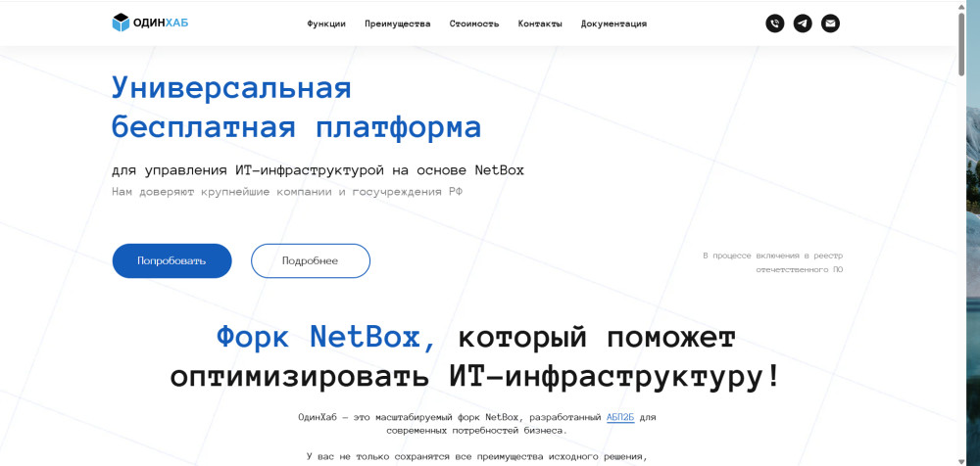The image size is (980, 466).
Task: Click the Подробнее button
Action: [x=311, y=260]
